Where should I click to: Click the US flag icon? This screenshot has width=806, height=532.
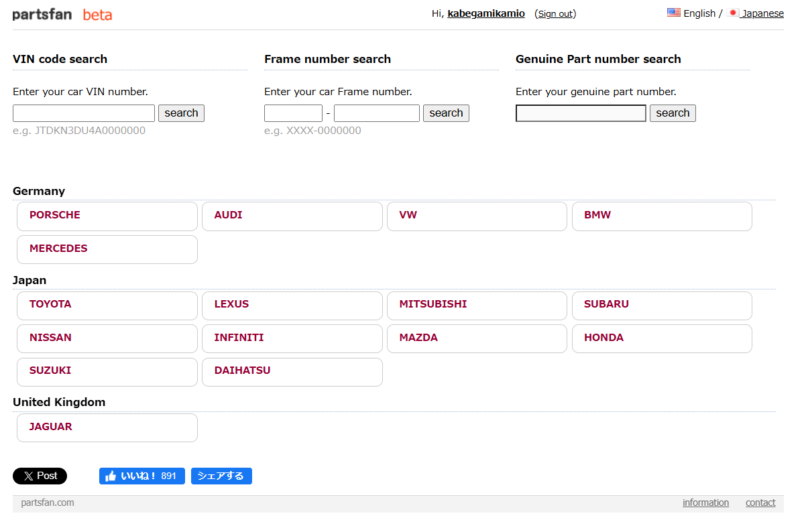click(x=674, y=12)
